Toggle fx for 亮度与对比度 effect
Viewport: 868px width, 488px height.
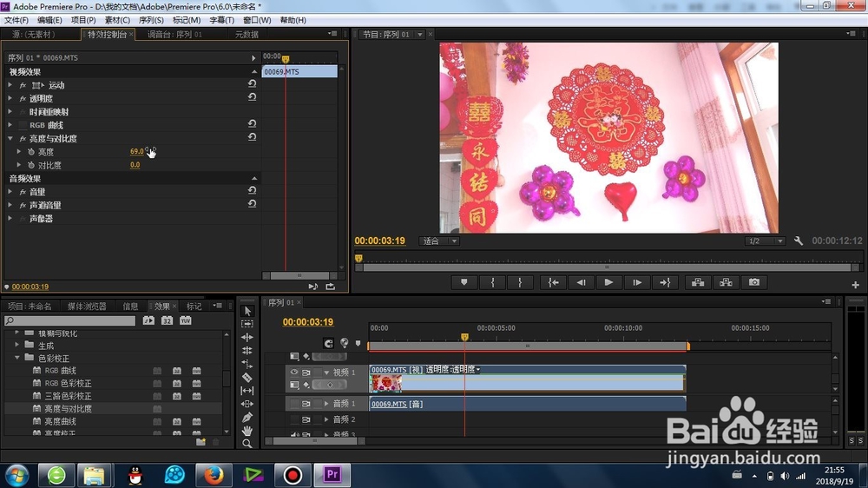(x=23, y=138)
